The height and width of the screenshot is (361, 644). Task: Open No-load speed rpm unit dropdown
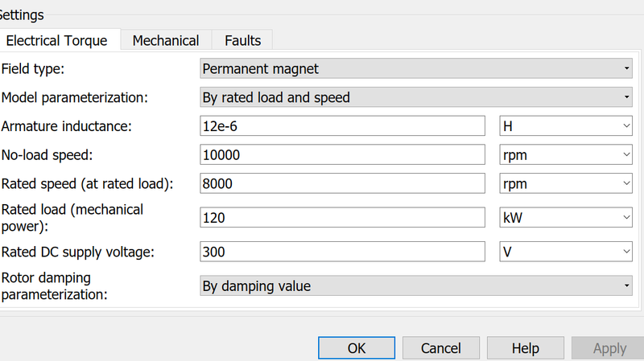[x=566, y=154]
